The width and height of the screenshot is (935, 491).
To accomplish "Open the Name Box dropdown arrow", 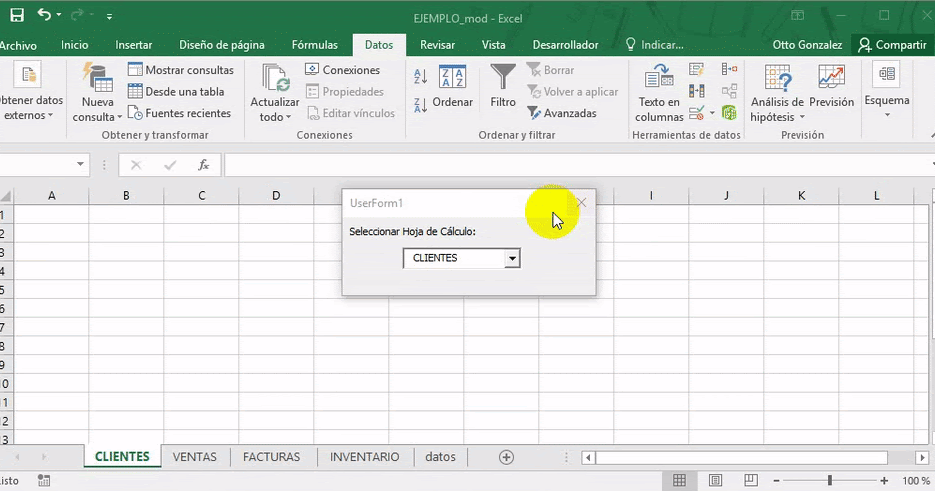I will coord(80,164).
